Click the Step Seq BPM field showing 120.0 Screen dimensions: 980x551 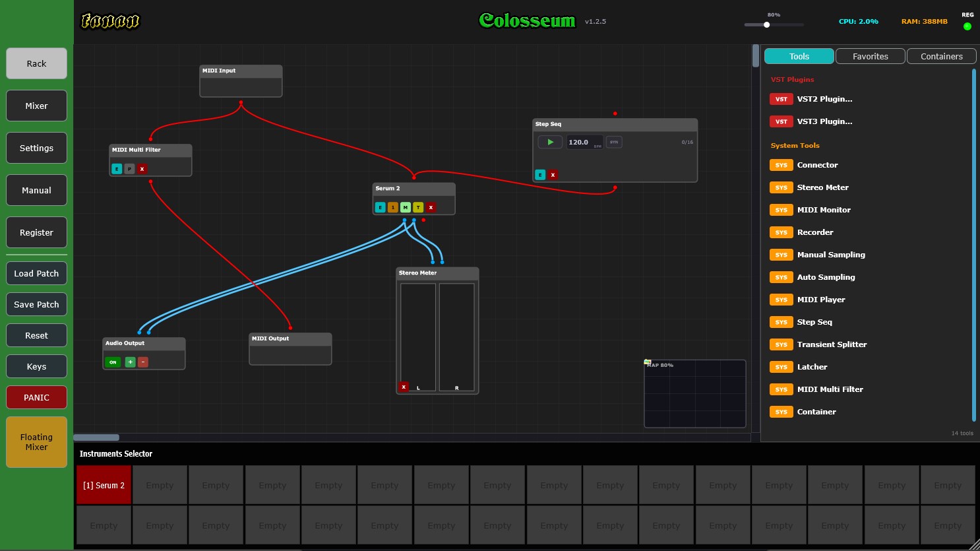[584, 142]
